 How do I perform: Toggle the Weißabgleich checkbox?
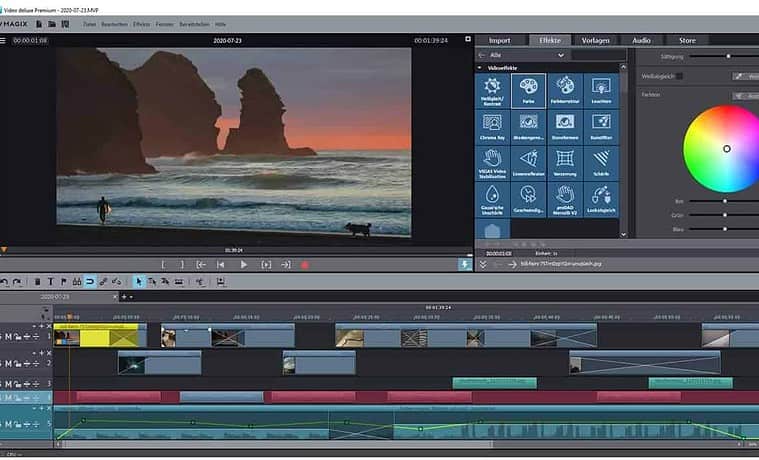680,76
